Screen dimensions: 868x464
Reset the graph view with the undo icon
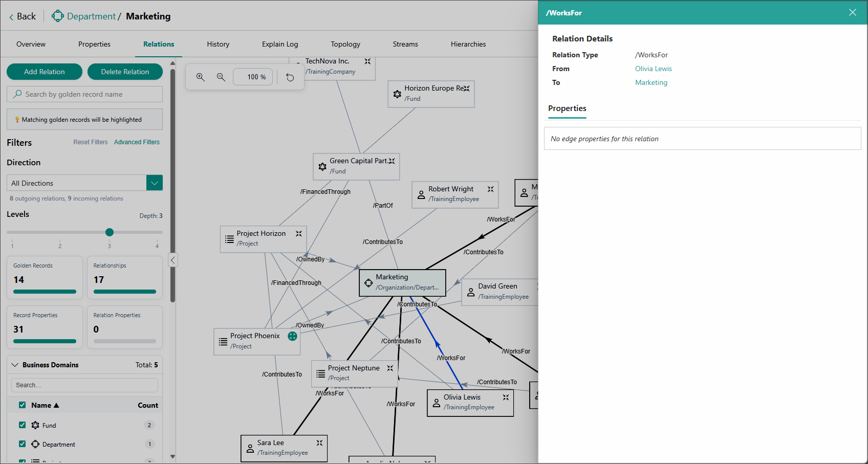[290, 77]
